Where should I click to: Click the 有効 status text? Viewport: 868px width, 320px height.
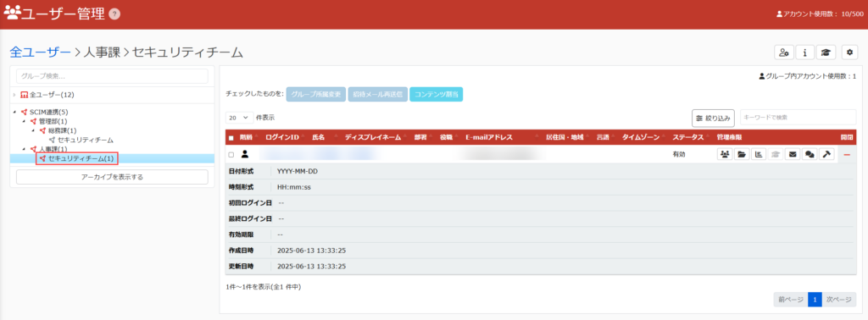(x=679, y=155)
